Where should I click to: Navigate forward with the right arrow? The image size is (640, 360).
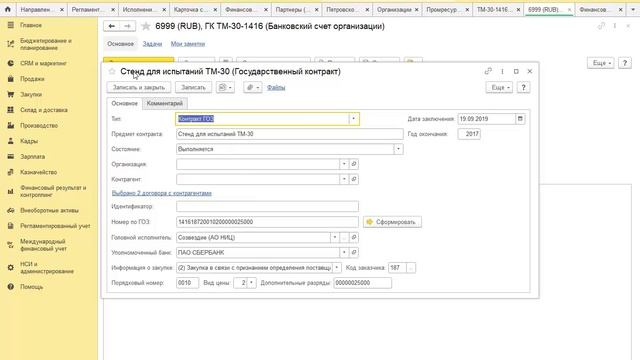pos(127,26)
